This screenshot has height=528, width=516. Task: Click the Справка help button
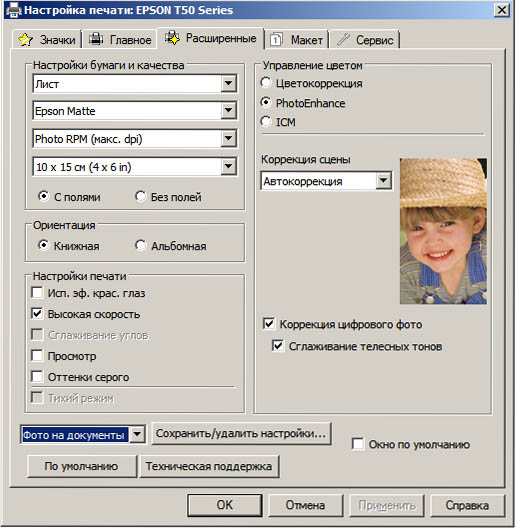467,505
